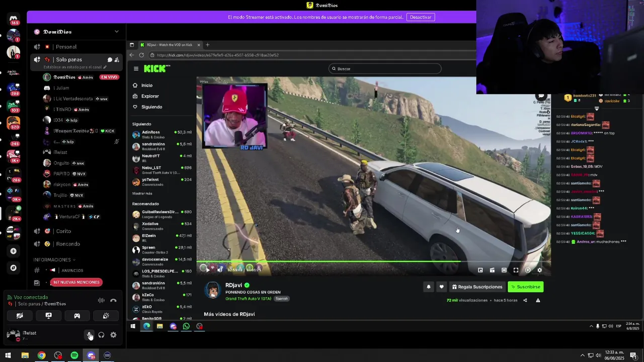Open a new tab in the streamed browser

[x=207, y=45]
